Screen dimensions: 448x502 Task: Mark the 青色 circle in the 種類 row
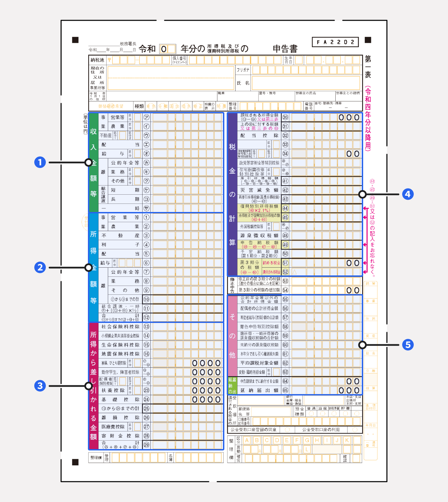tap(151, 106)
